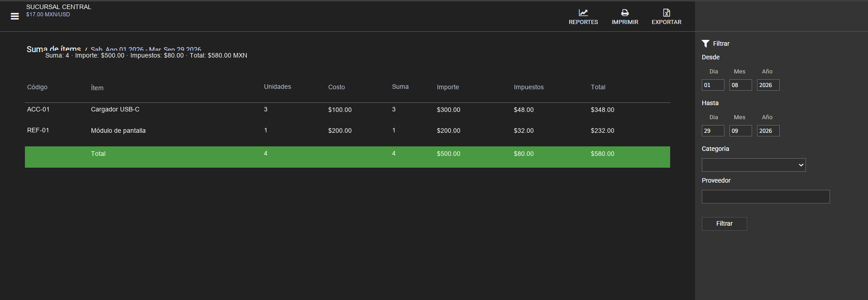Image resolution: width=868 pixels, height=300 pixels.
Task: Focus the Desde Mes field
Action: (x=741, y=85)
